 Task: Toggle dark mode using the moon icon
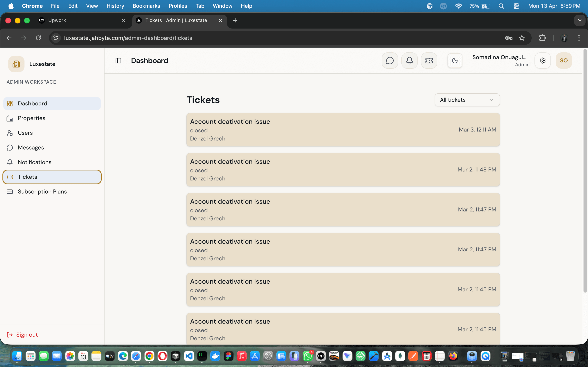click(454, 60)
